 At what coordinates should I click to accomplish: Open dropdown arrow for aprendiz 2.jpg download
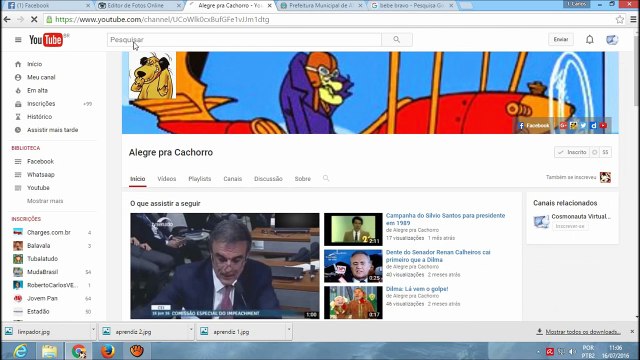click(x=191, y=329)
